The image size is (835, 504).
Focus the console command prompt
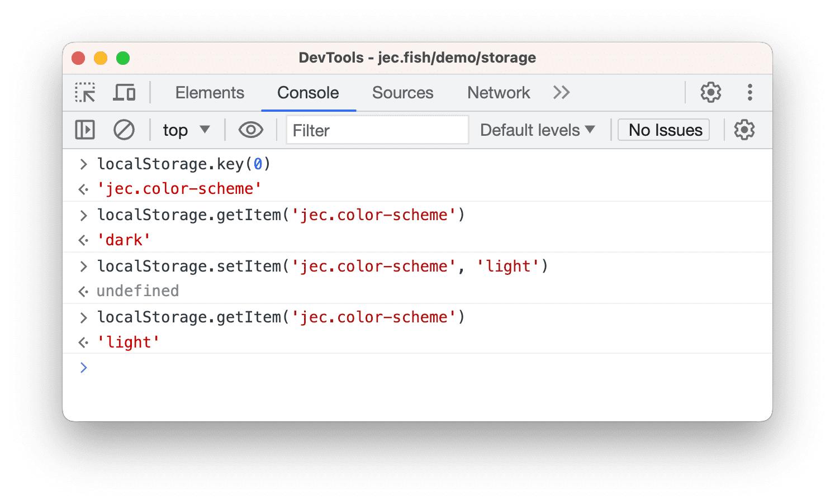[x=224, y=367]
